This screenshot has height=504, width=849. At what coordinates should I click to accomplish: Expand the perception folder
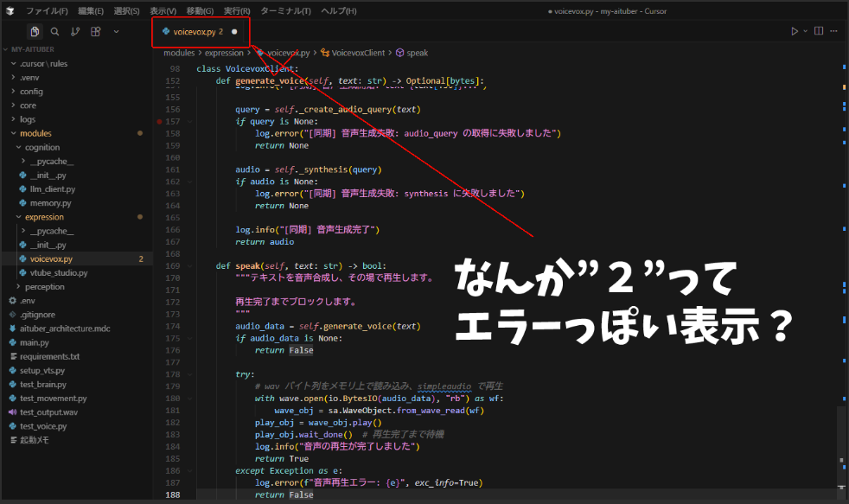coord(44,286)
